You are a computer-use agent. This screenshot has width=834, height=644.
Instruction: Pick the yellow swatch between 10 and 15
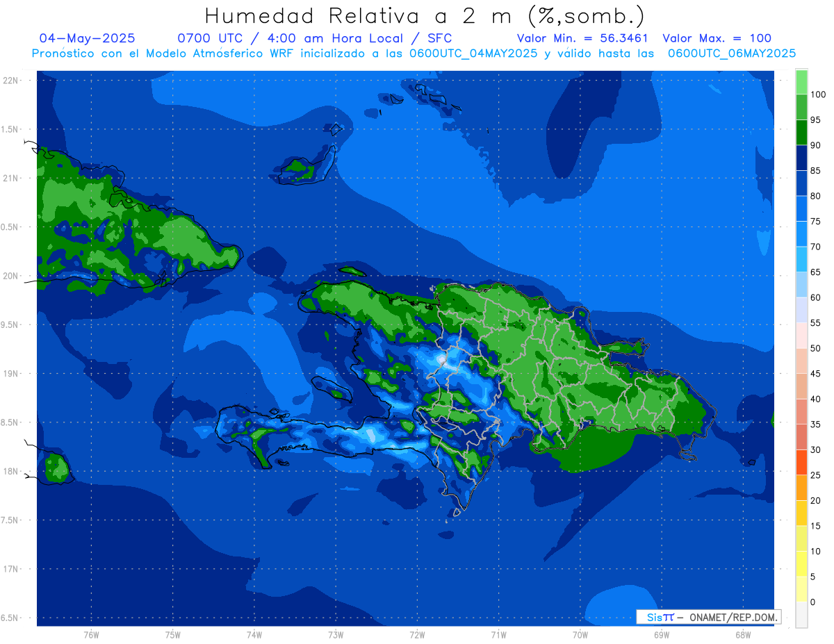coord(801,538)
